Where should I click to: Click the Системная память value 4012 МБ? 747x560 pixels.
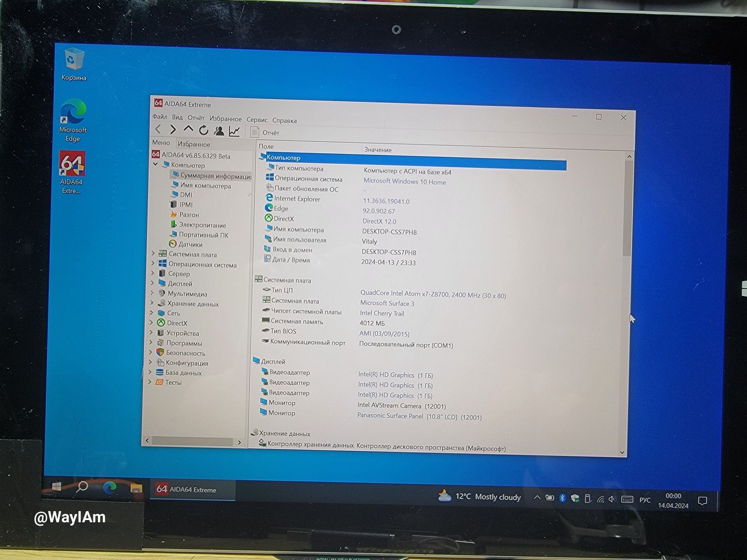(372, 323)
